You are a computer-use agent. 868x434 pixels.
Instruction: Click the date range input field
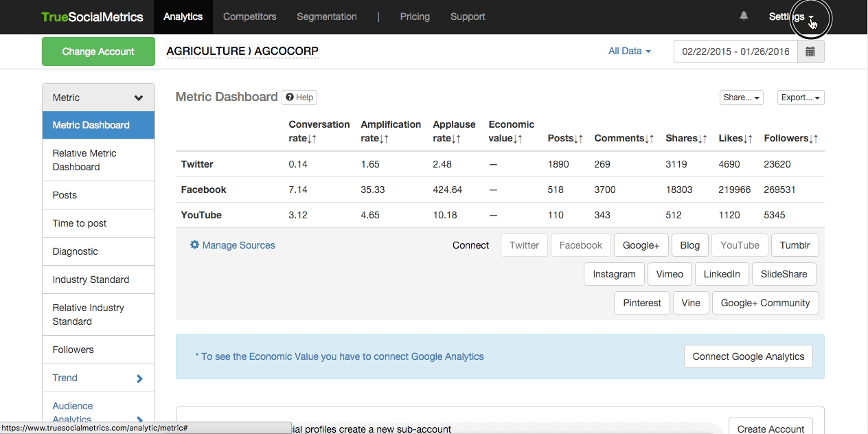point(735,52)
